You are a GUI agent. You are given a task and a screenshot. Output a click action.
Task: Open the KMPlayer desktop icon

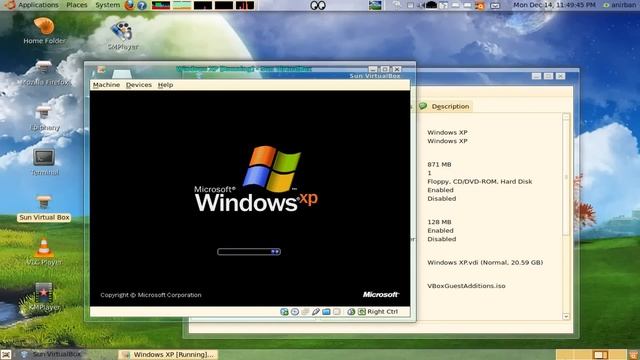44,297
